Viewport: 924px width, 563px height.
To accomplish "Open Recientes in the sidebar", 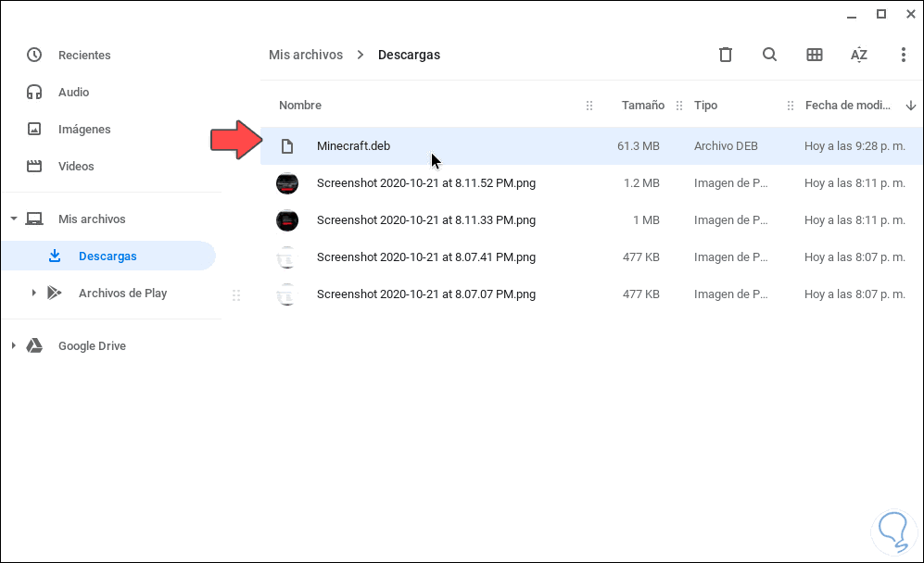I will 84,56.
